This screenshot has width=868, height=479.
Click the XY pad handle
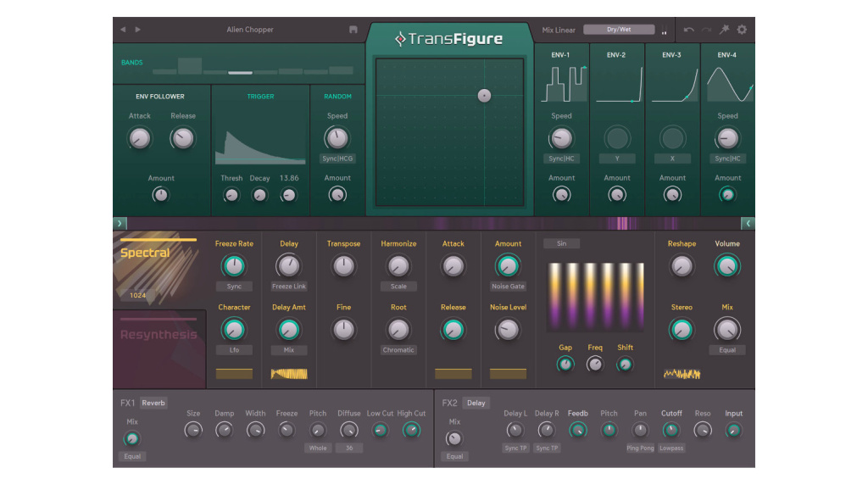(484, 95)
